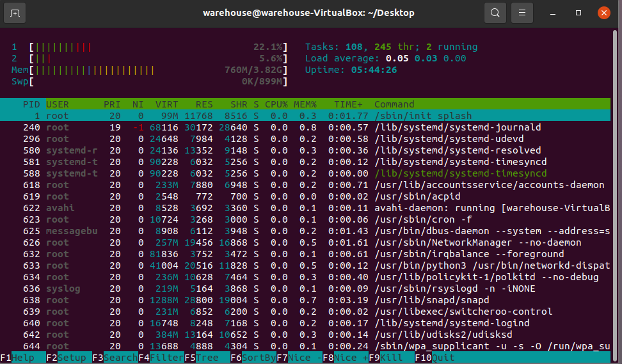Sort by the USER column header
The height and width of the screenshot is (364, 622).
coord(58,104)
